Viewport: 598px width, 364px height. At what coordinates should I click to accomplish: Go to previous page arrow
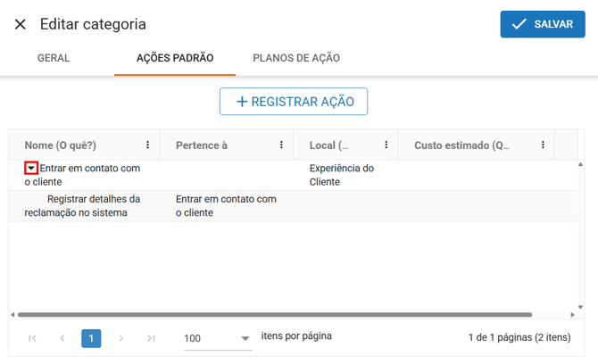62,338
